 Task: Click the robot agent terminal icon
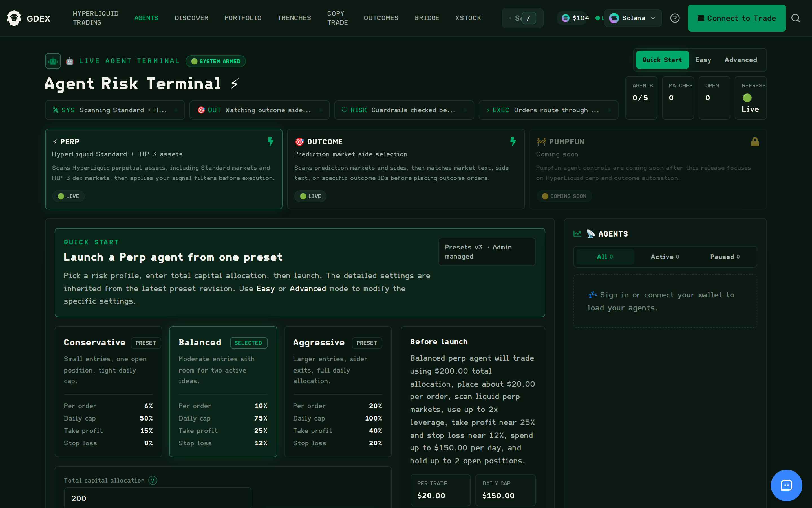(53, 61)
